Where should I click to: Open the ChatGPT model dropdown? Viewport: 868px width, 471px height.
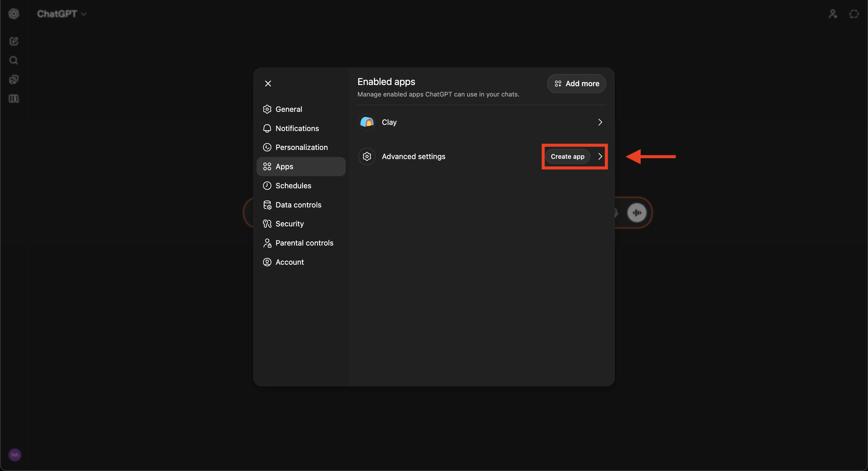point(62,14)
